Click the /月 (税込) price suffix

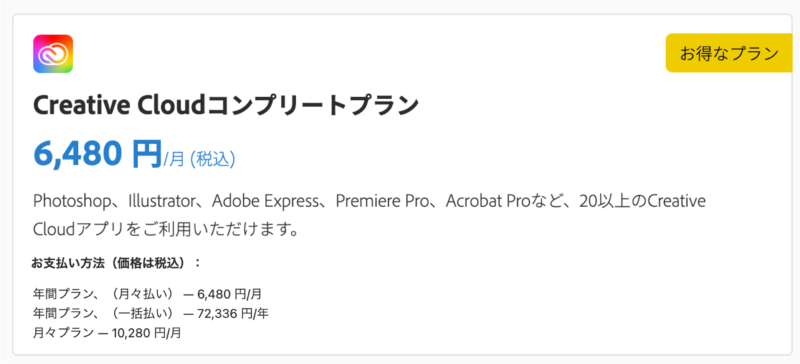(199, 159)
